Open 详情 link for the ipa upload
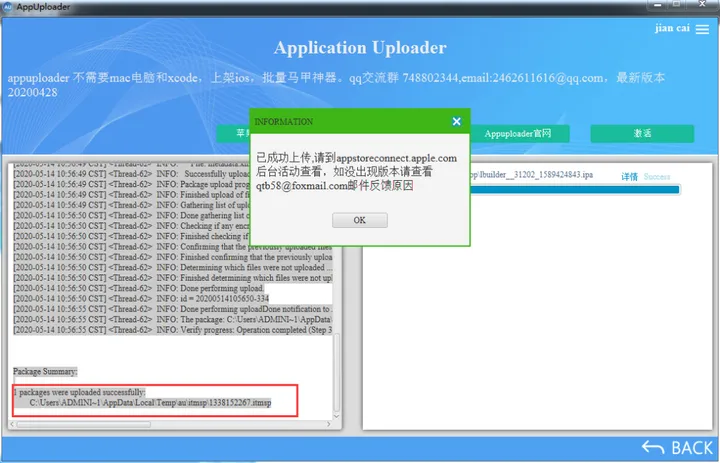 point(630,176)
